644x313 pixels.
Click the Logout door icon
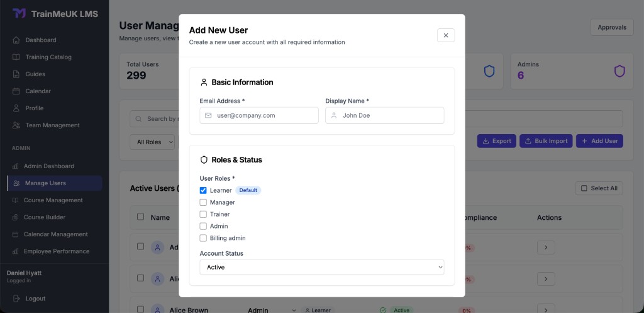click(x=16, y=299)
